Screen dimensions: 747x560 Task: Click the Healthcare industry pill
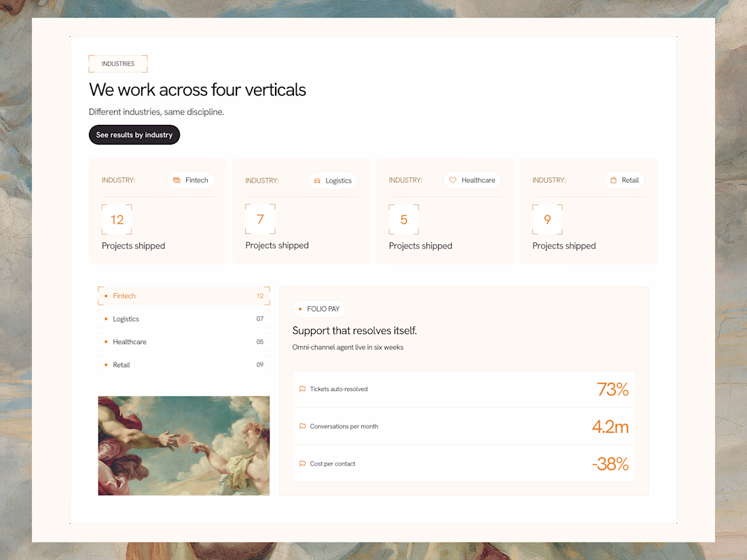[472, 180]
